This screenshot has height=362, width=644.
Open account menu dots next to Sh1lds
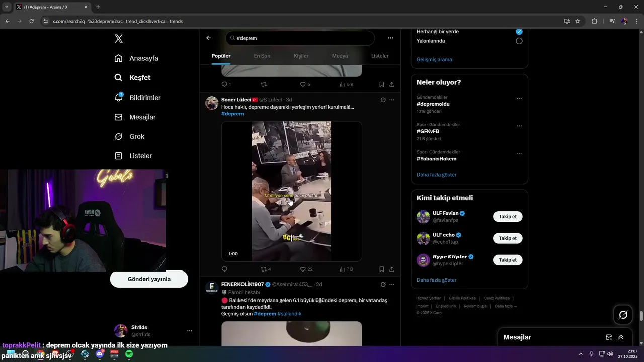click(x=190, y=331)
